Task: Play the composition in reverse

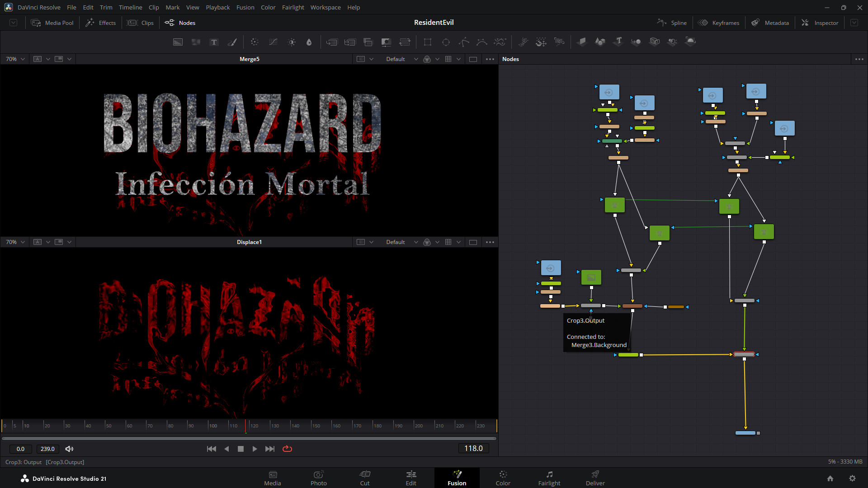Action: [x=226, y=449]
